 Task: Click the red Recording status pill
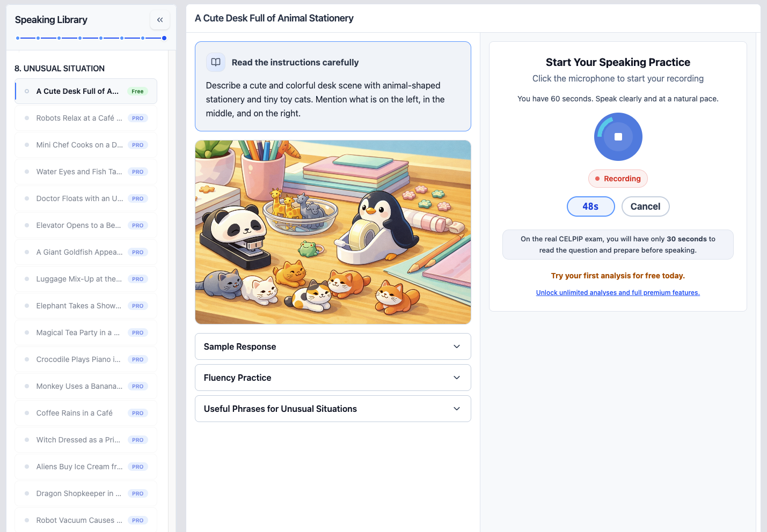coord(618,179)
